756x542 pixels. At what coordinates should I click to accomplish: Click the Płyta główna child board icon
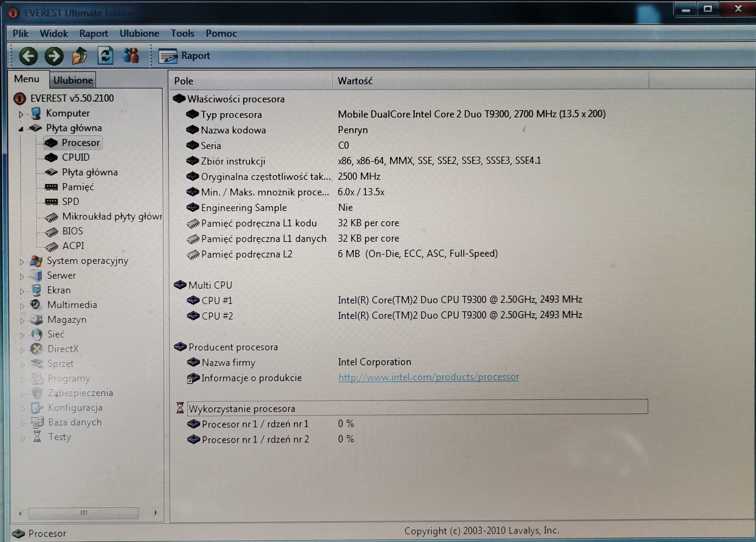pos(51,172)
